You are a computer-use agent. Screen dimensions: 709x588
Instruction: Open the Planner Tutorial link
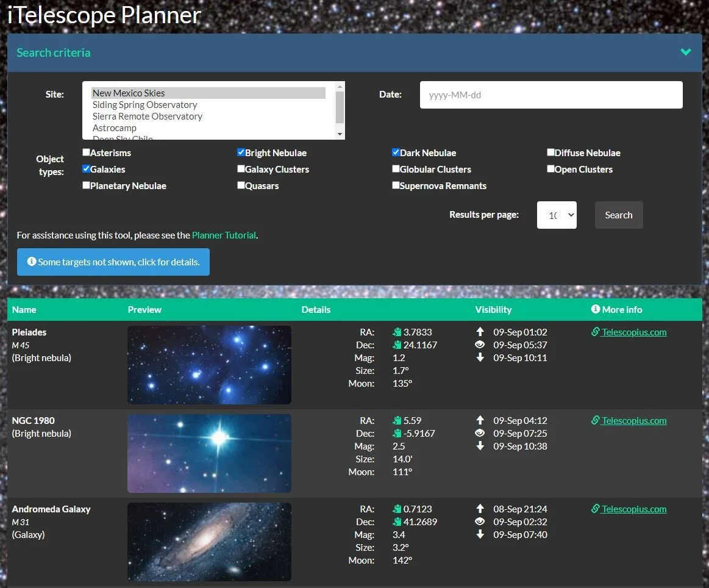point(224,234)
